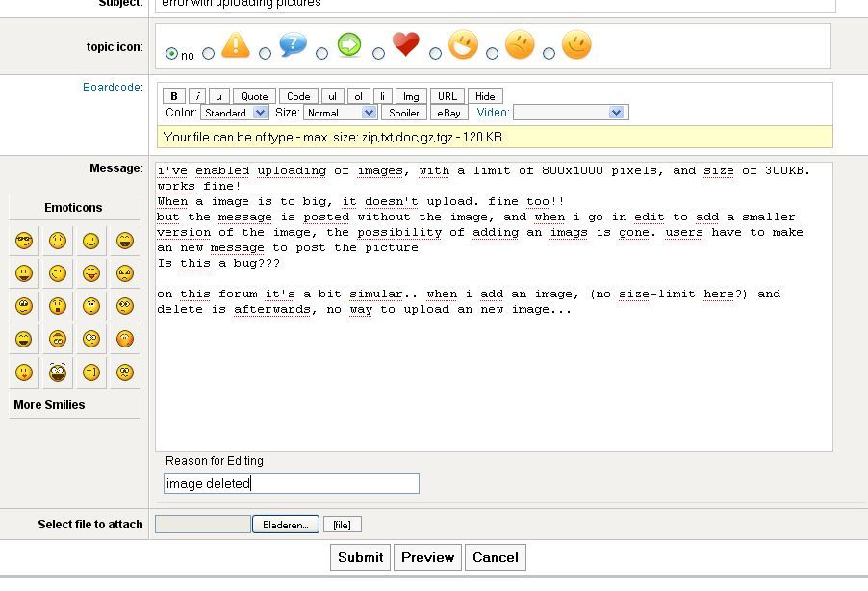Insert the wide-mouth bug-eyed laughing emoticon
The image size is (868, 591).
point(58,373)
